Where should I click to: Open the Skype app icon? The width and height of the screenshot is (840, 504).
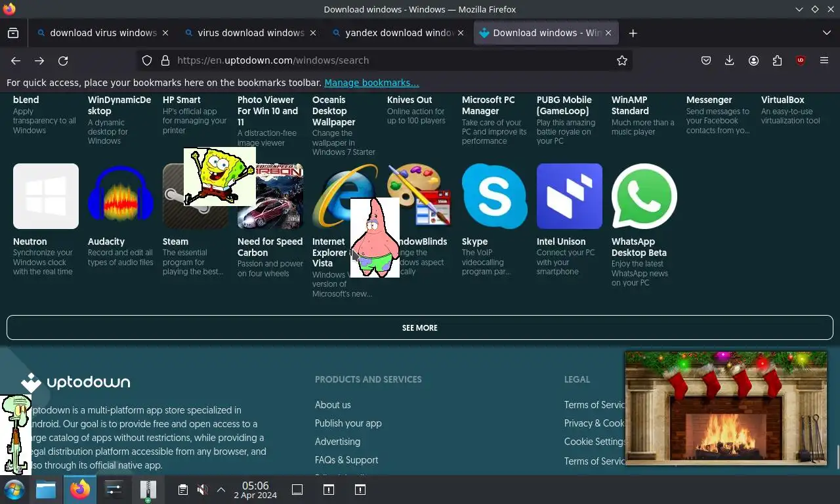(495, 196)
